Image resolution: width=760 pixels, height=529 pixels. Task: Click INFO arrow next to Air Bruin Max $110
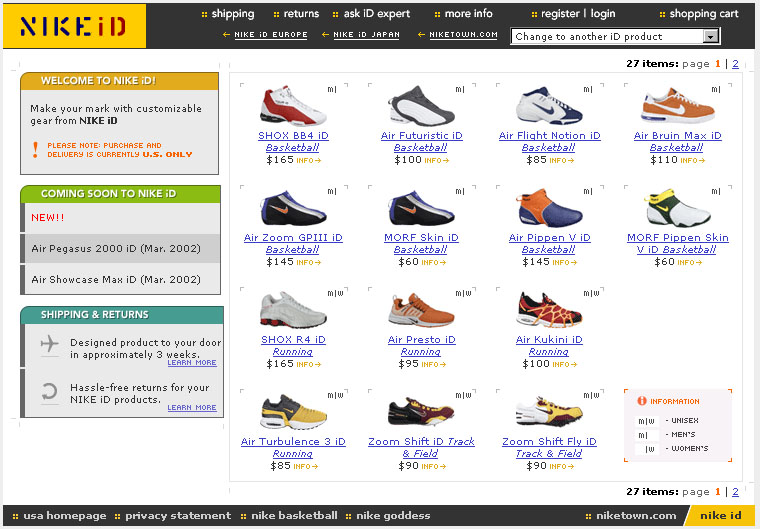[693, 160]
